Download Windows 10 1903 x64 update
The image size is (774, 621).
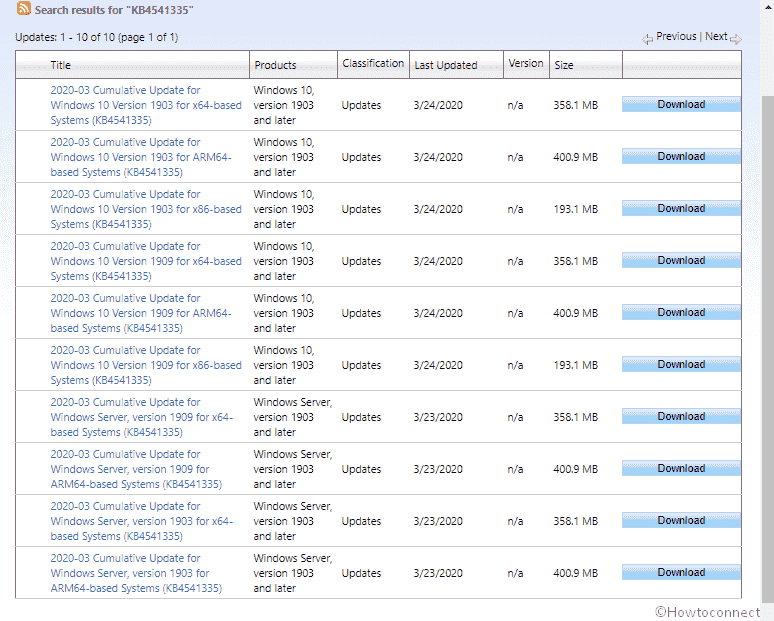[x=681, y=105]
